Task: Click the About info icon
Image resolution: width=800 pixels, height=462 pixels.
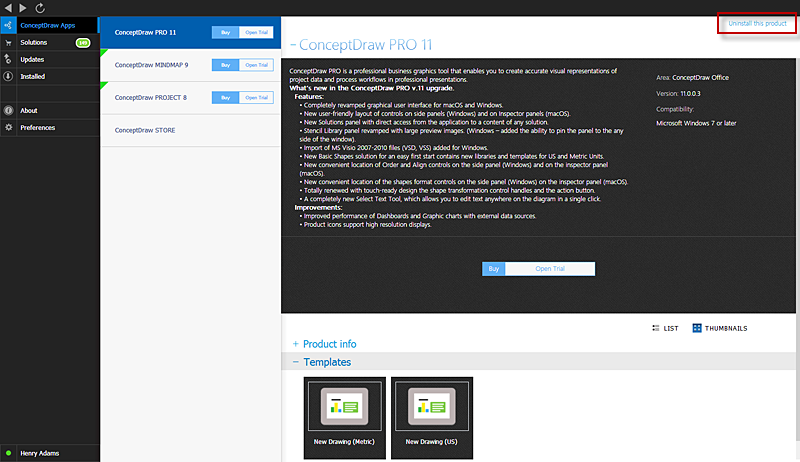Action: click(8, 110)
